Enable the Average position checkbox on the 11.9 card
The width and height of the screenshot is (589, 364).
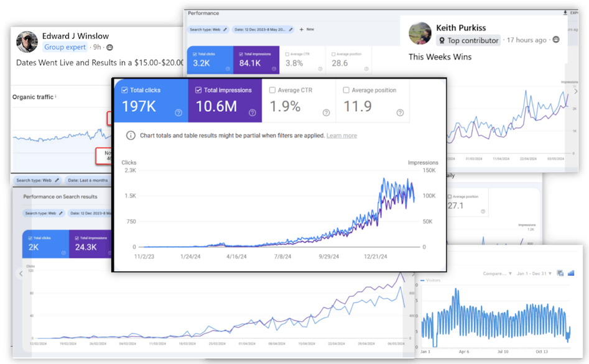(x=346, y=90)
